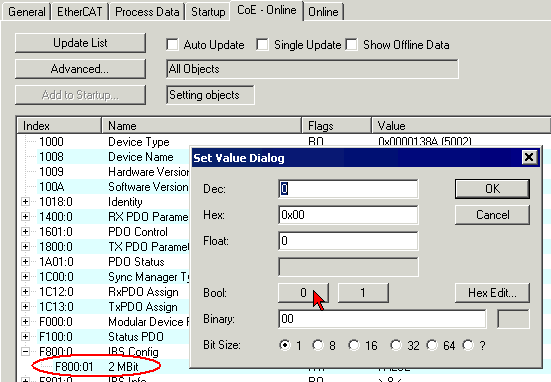551x382 pixels.
Task: Sort by the Name column header
Action: [x=201, y=126]
